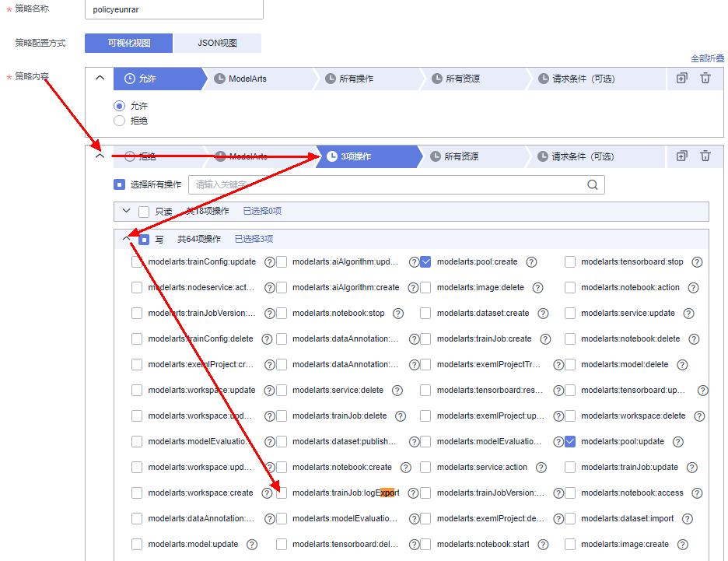Click 已选择0项 link in 只读 group
The image size is (728, 561).
(262, 211)
